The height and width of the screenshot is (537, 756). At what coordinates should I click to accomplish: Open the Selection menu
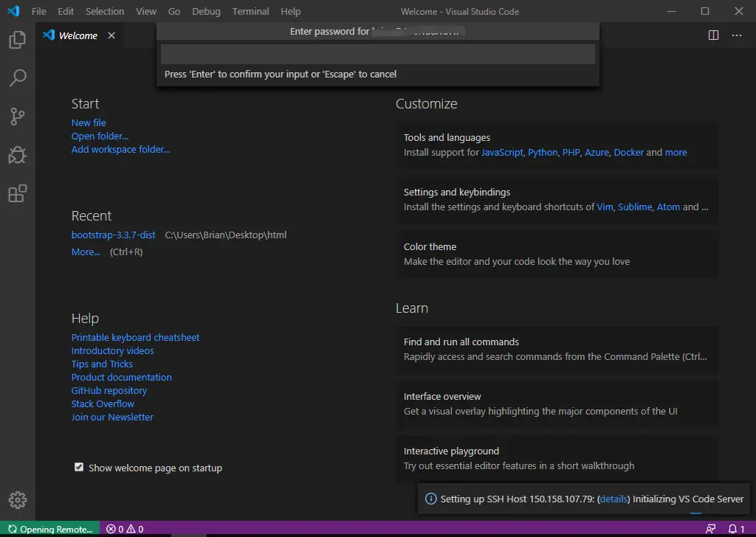[105, 11]
